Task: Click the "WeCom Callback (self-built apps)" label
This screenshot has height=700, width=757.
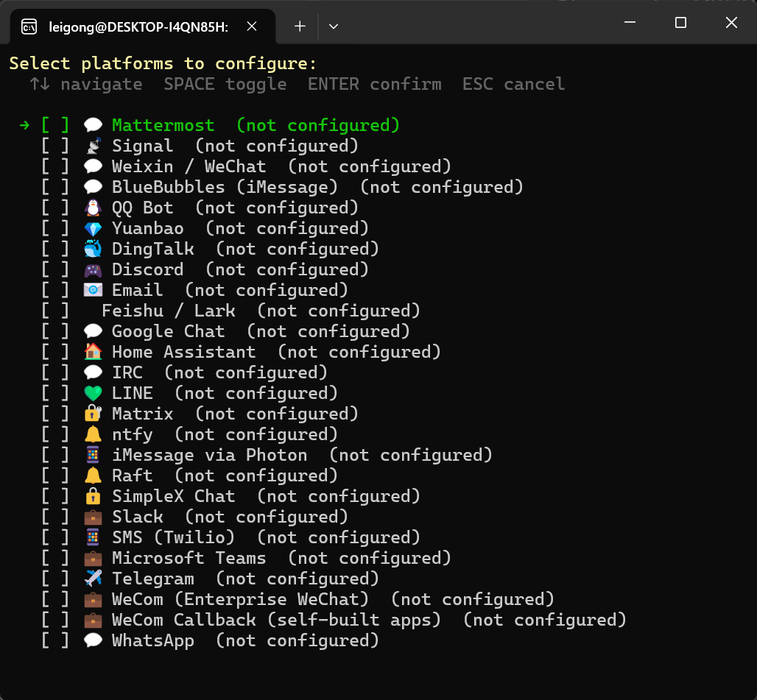Action: [x=276, y=620]
